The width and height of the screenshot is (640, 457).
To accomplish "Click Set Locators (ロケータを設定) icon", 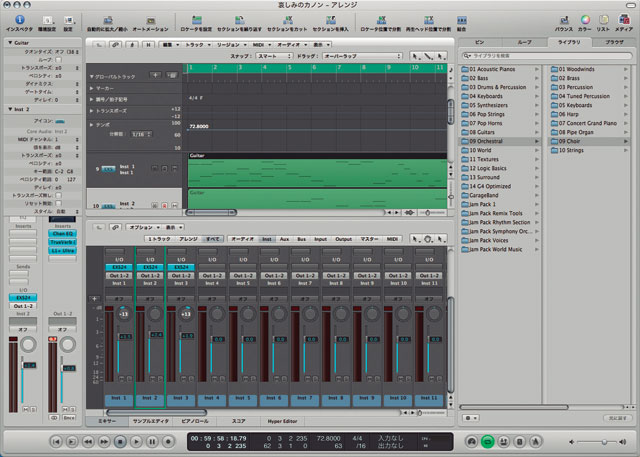I will click(197, 20).
